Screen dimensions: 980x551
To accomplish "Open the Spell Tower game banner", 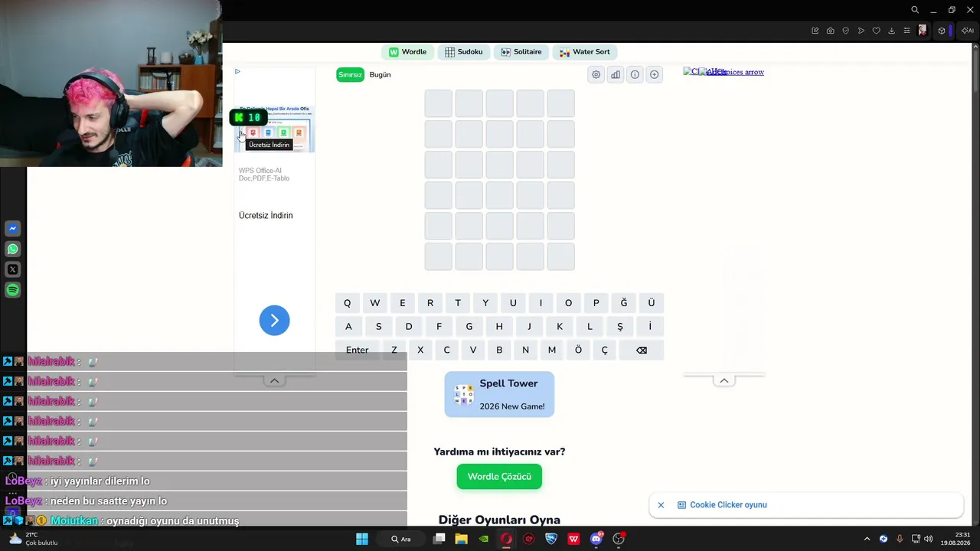I will pos(499,394).
